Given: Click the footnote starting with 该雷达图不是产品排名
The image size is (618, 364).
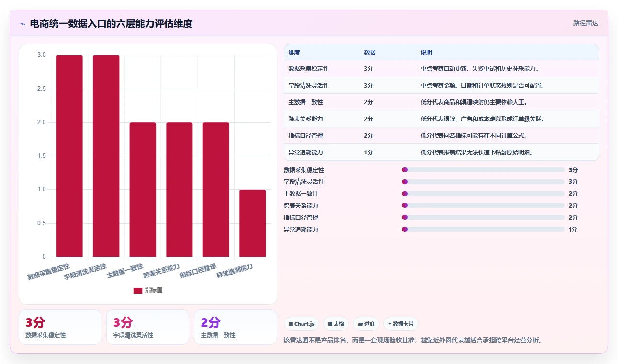Looking at the screenshot, I should [413, 340].
